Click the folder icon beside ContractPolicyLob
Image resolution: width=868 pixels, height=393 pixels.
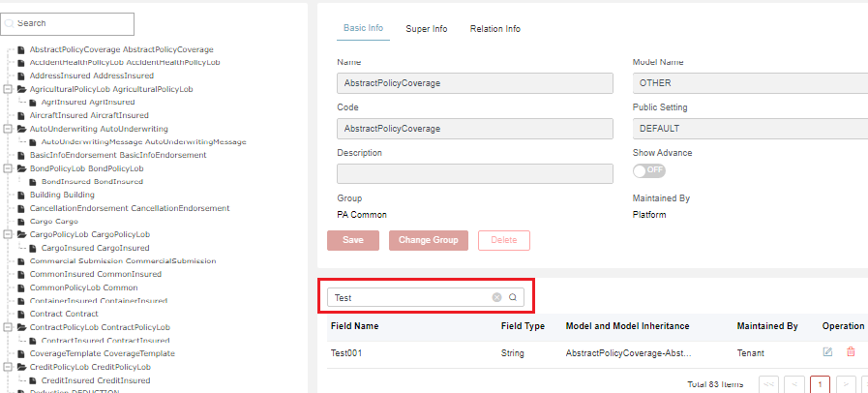point(21,327)
